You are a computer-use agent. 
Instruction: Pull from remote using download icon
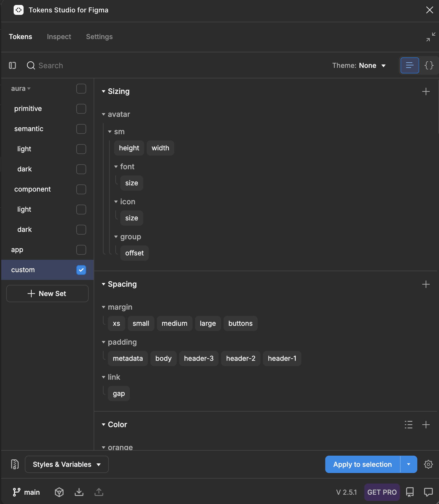(x=79, y=492)
